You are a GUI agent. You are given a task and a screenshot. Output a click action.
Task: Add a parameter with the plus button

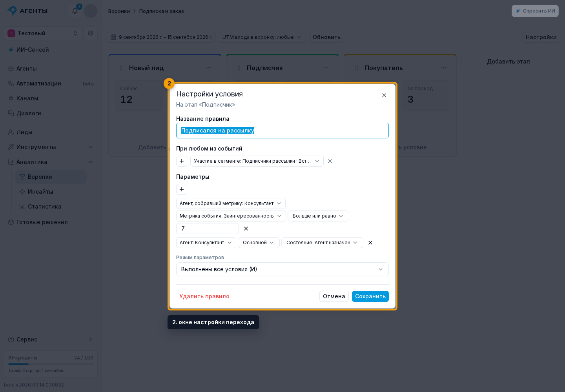pos(182,189)
